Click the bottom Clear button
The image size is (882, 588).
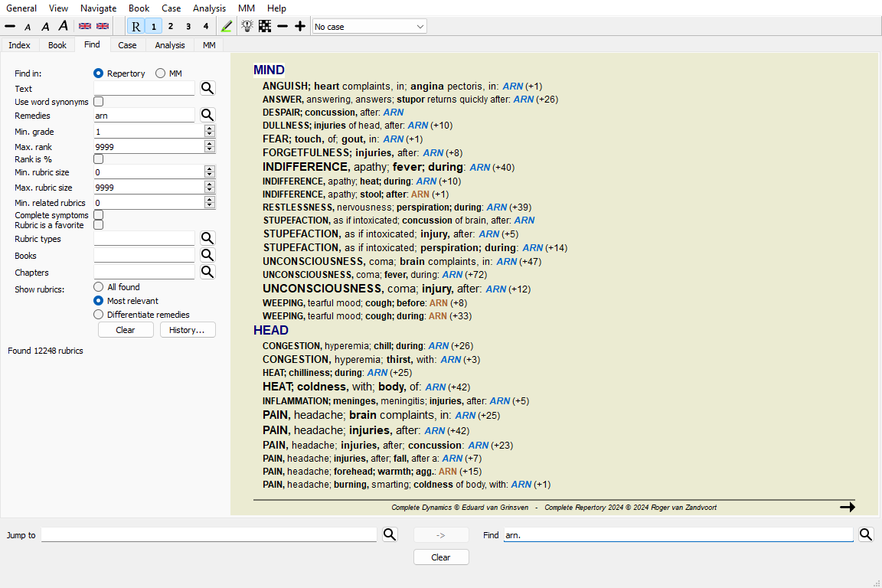click(441, 557)
